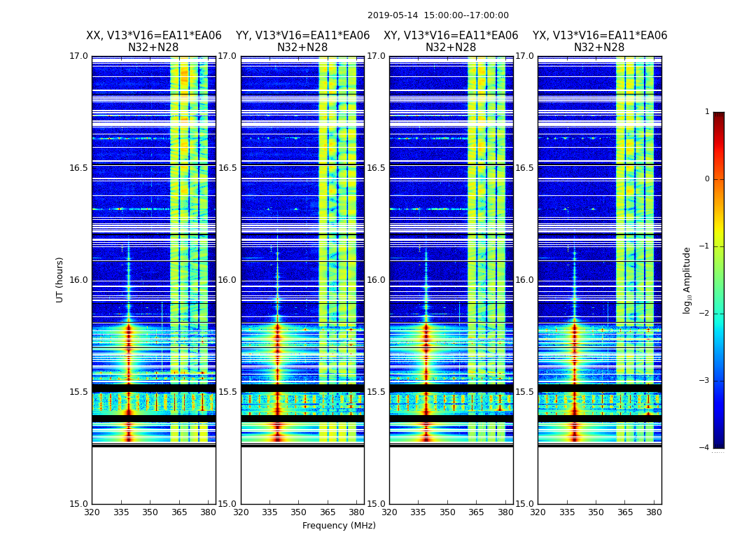Click the log10 Amplitude colorbar label
The width and height of the screenshot is (735, 560).
(x=687, y=280)
